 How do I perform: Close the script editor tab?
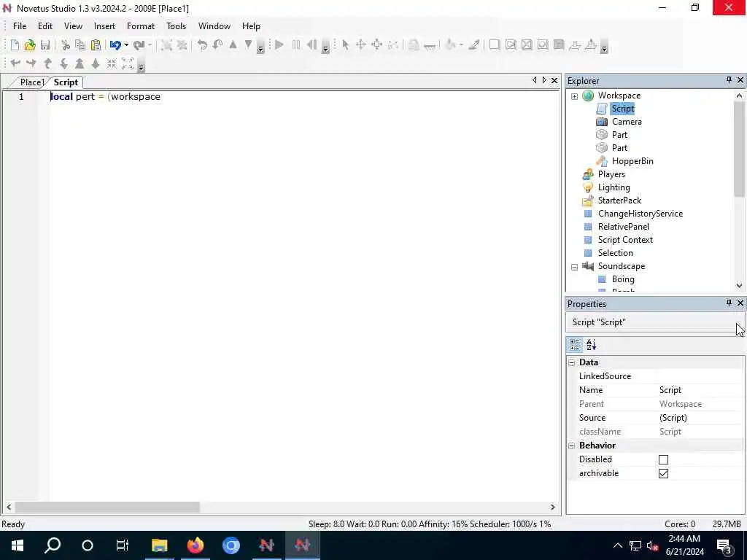pyautogui.click(x=554, y=80)
